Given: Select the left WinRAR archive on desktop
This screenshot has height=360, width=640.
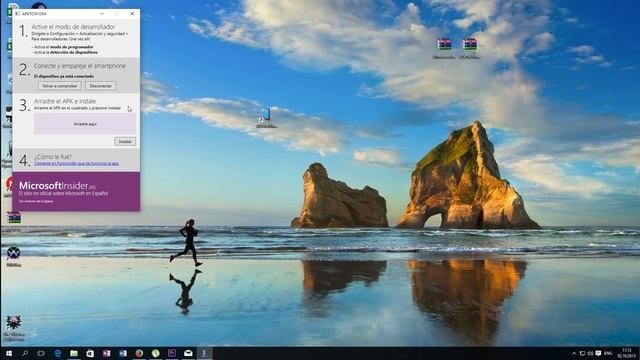Looking at the screenshot, I should pyautogui.click(x=444, y=48).
